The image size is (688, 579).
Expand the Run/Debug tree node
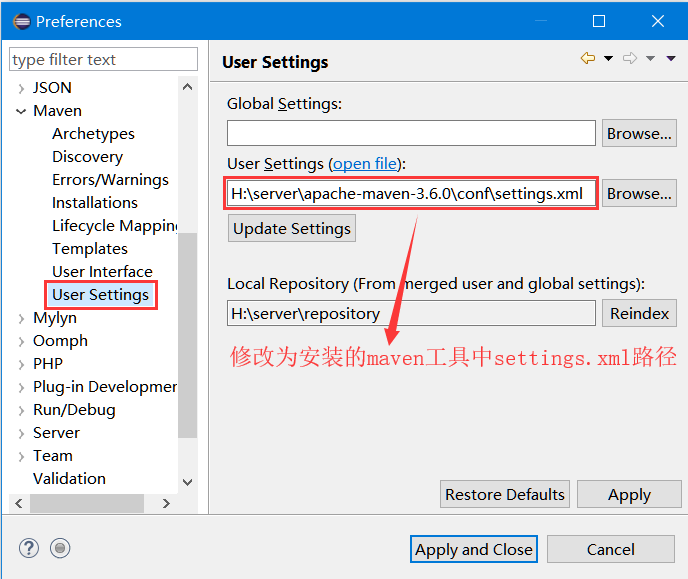[x=21, y=411]
